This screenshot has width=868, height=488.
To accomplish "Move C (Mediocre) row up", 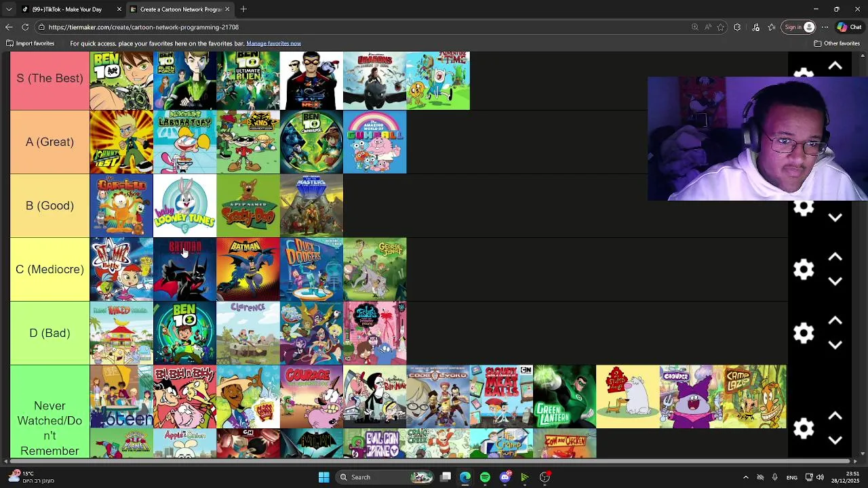I will 835,257.
